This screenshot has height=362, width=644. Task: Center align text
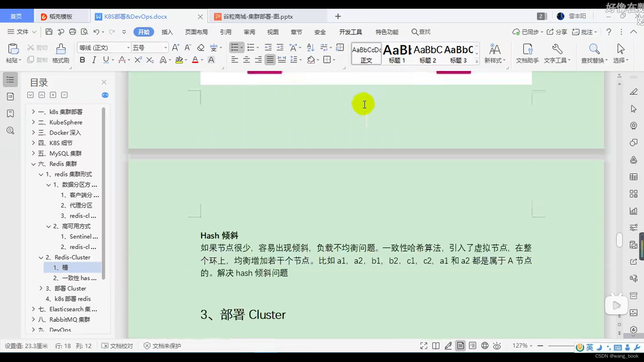(247, 60)
